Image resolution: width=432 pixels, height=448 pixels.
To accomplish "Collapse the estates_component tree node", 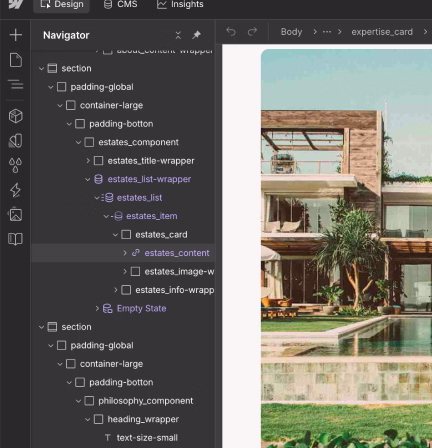I will [x=78, y=142].
